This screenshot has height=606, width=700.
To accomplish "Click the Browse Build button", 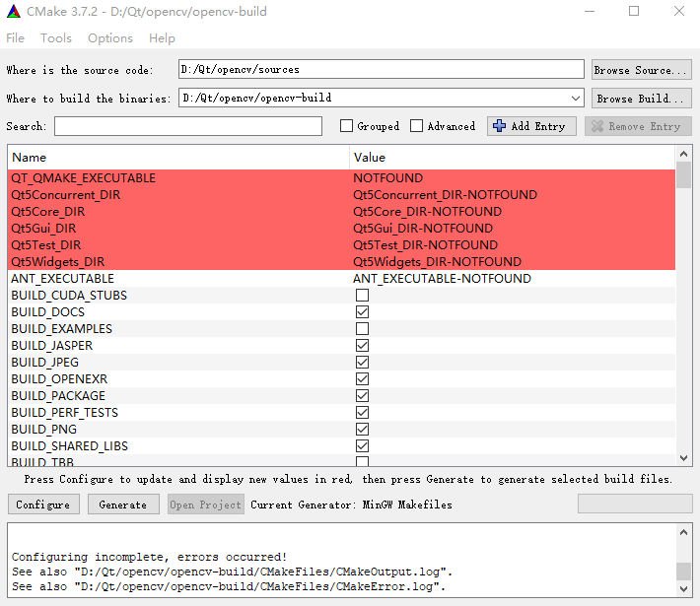I will [x=642, y=99].
